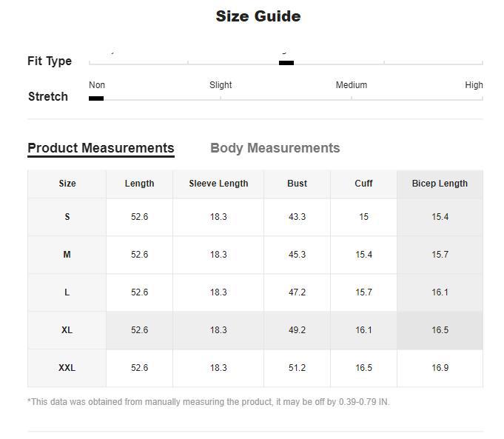Click the L size row label
This screenshot has height=439, width=504.
click(x=67, y=292)
